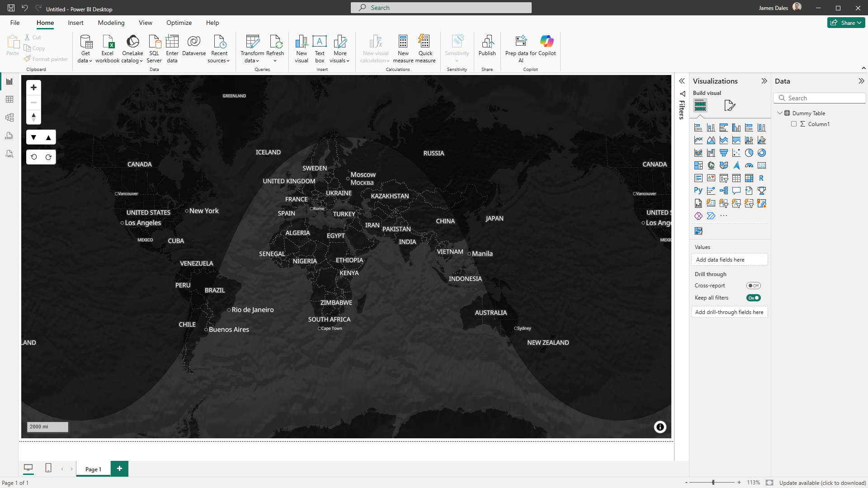
Task: Click the R script visual icon
Action: [762, 178]
